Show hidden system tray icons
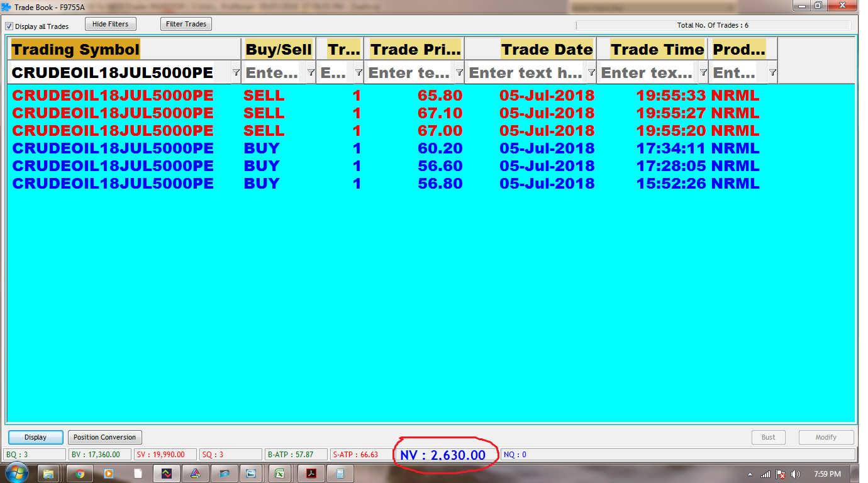 click(x=750, y=474)
